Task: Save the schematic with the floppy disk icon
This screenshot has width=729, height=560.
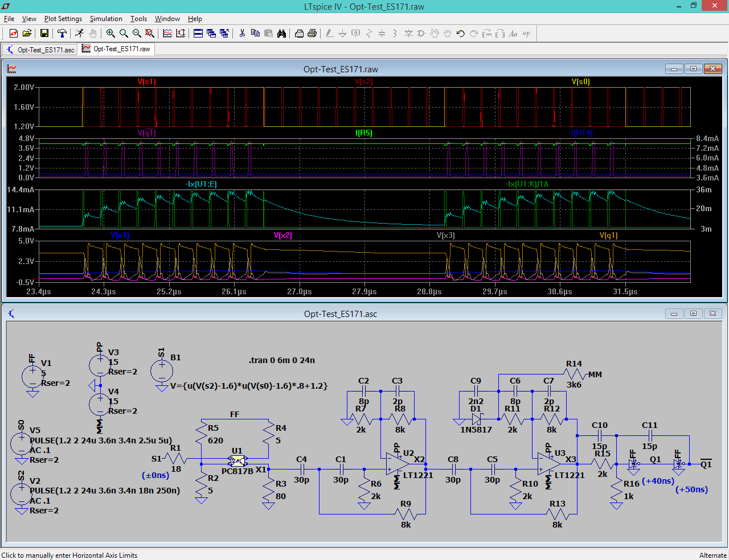Action: (44, 34)
